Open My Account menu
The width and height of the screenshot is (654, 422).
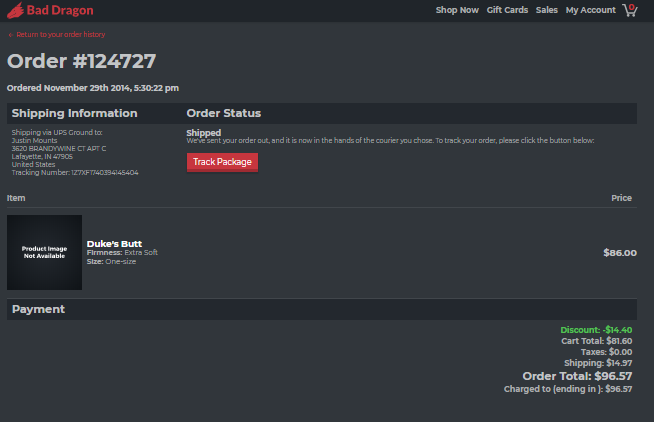coord(591,10)
